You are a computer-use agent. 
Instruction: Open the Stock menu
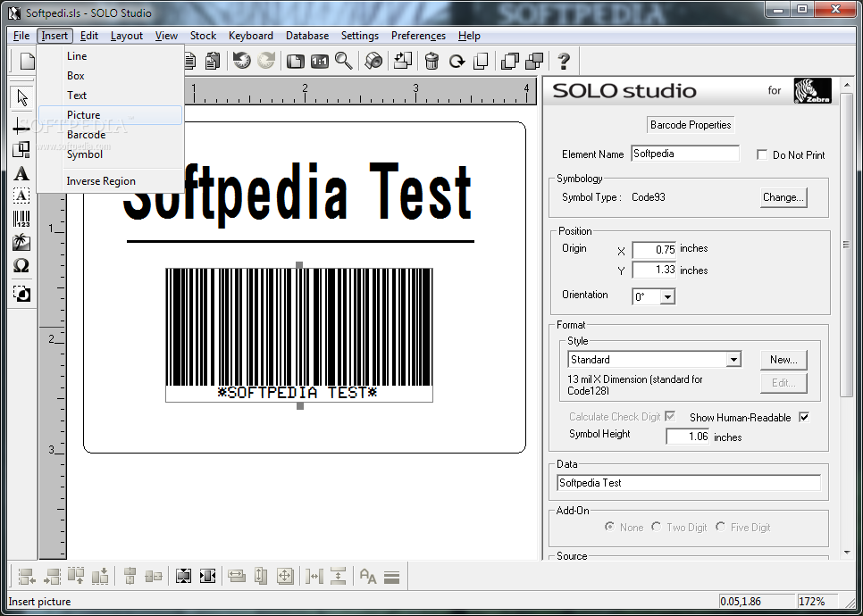click(203, 36)
